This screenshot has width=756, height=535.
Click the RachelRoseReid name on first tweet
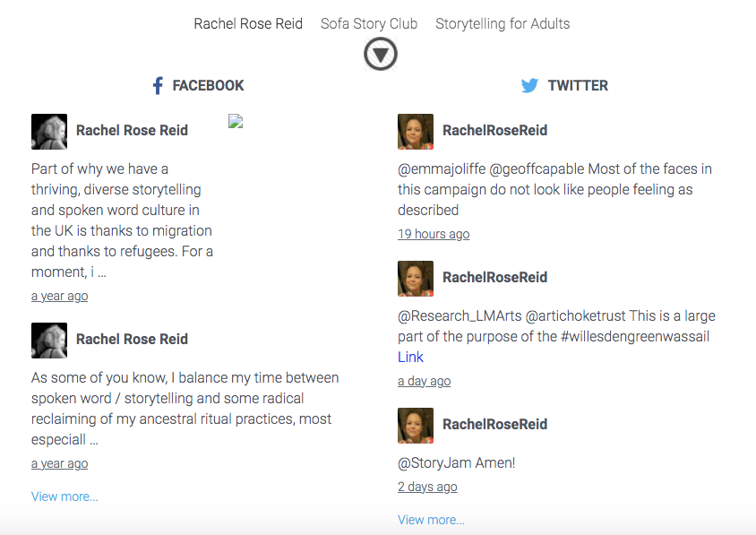coord(494,131)
